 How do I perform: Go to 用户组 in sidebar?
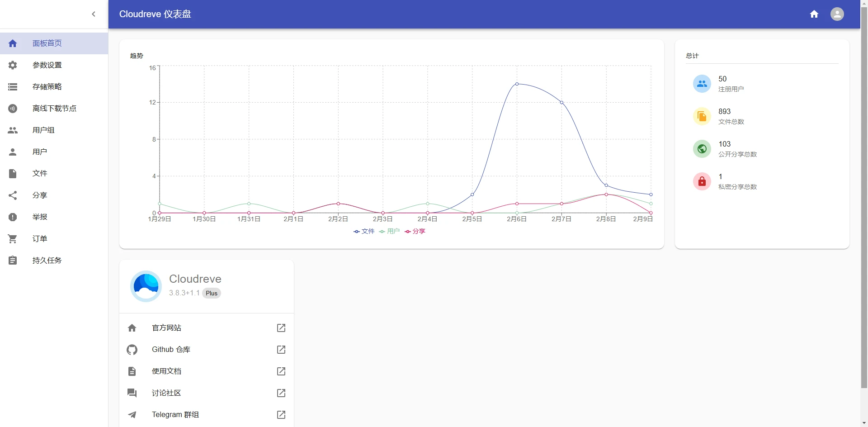click(x=43, y=130)
